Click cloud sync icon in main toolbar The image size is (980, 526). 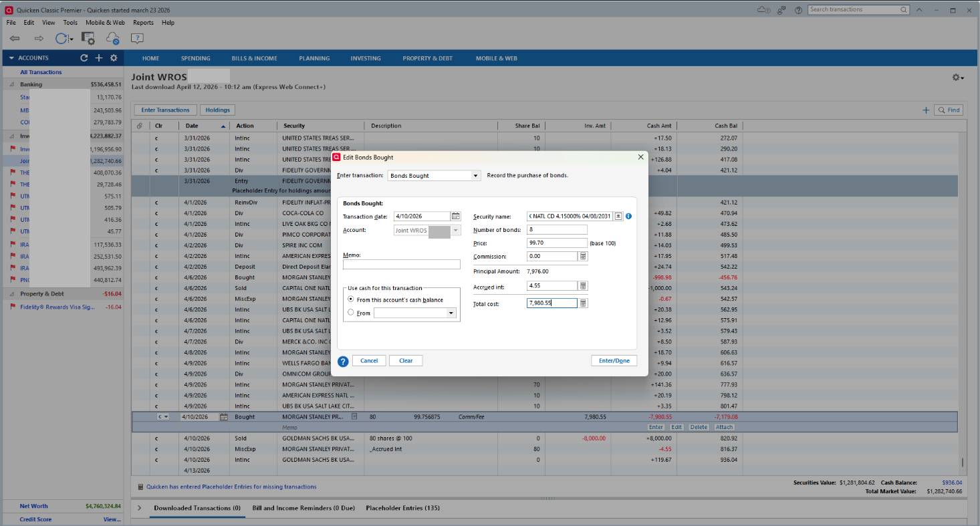click(x=112, y=38)
